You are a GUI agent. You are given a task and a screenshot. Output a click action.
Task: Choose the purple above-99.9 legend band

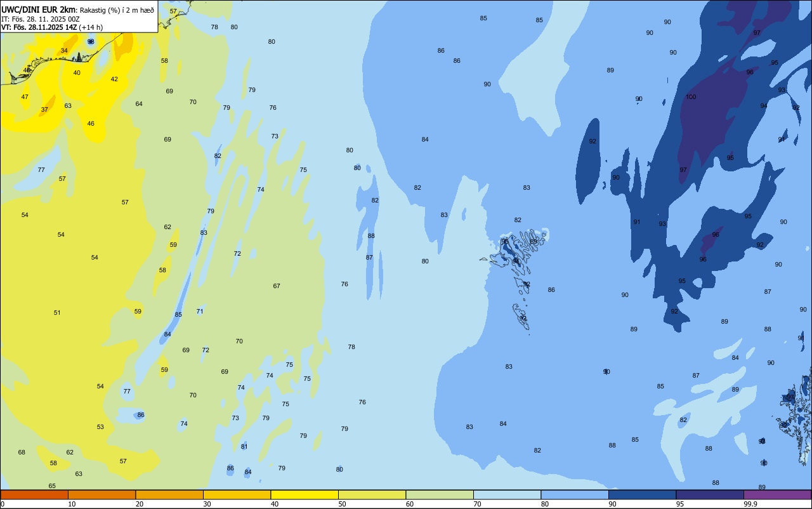pos(777,494)
